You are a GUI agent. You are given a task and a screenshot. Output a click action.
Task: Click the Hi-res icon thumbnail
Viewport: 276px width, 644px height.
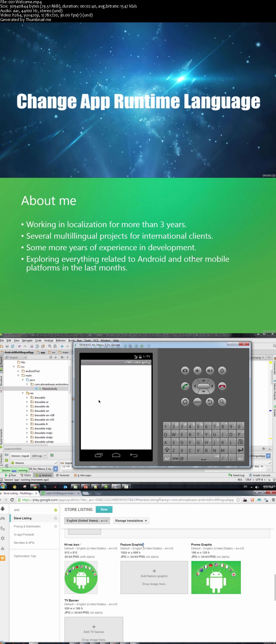click(81, 577)
